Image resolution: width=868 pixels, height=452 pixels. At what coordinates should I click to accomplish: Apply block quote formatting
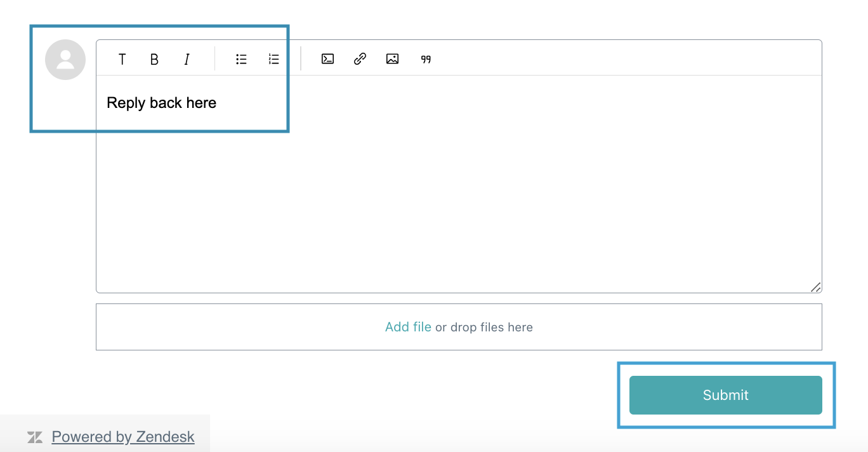tap(426, 59)
